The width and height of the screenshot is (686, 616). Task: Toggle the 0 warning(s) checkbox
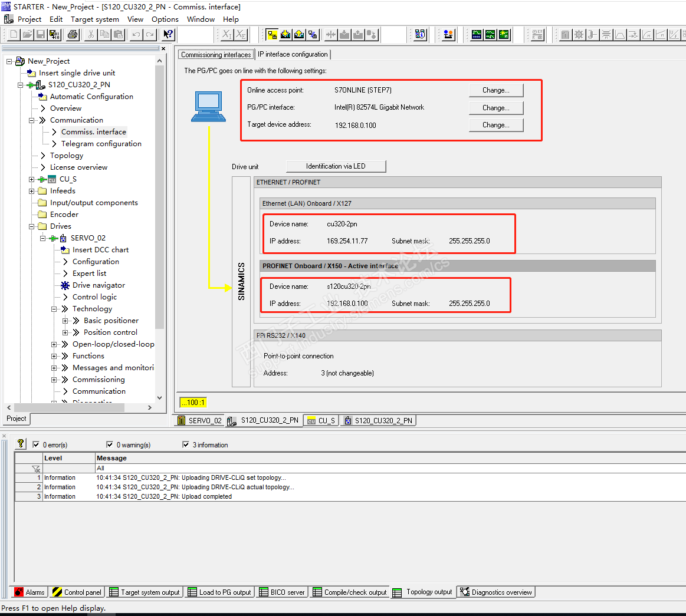pyautogui.click(x=110, y=444)
